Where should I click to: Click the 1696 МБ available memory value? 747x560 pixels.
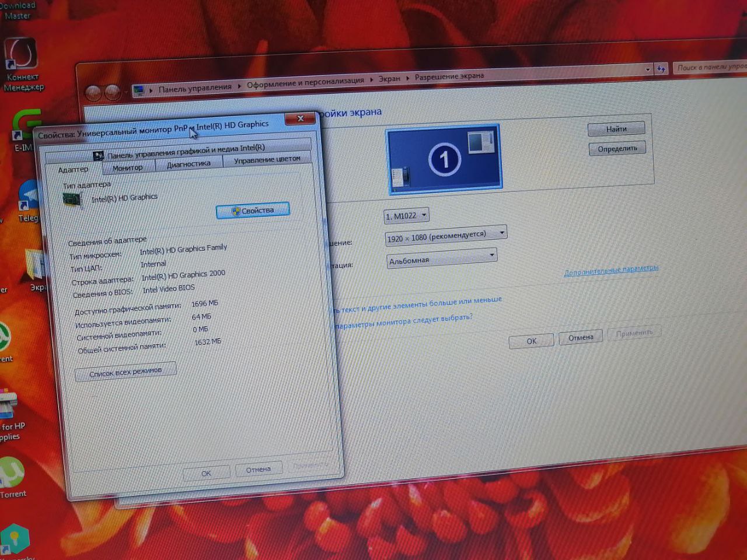coord(204,304)
